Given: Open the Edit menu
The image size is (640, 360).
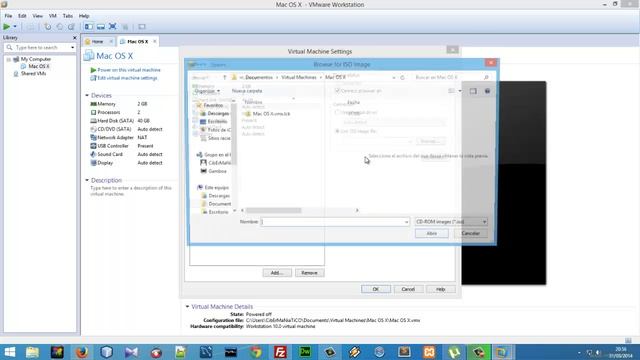Looking at the screenshot, I should click(22, 16).
